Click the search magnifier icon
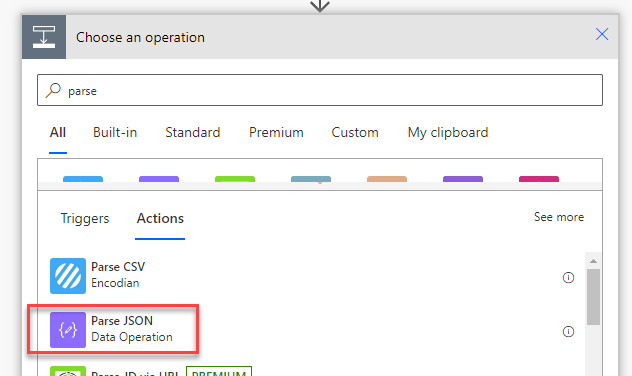 click(53, 90)
